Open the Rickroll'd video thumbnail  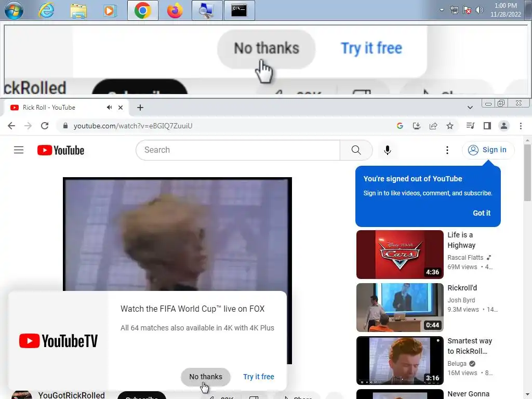(x=400, y=308)
